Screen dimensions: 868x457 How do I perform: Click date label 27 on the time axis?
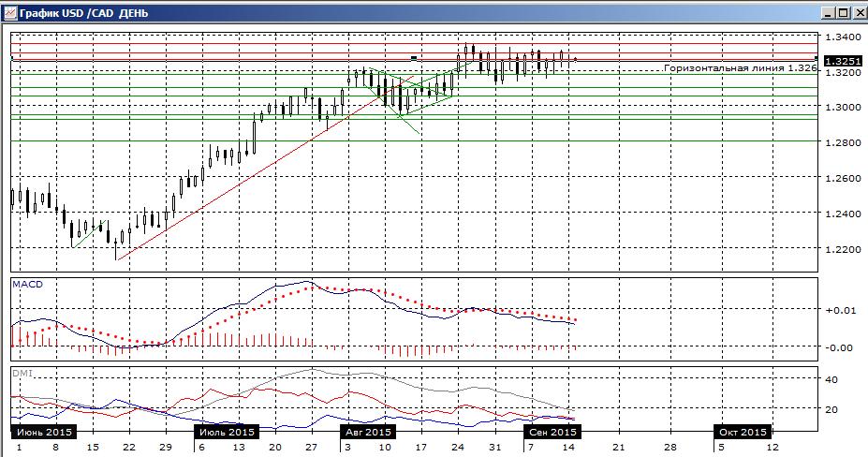[312, 447]
